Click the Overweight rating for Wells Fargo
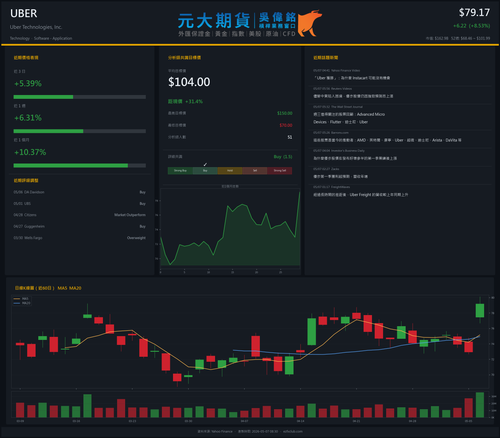500x438 pixels. (136, 238)
